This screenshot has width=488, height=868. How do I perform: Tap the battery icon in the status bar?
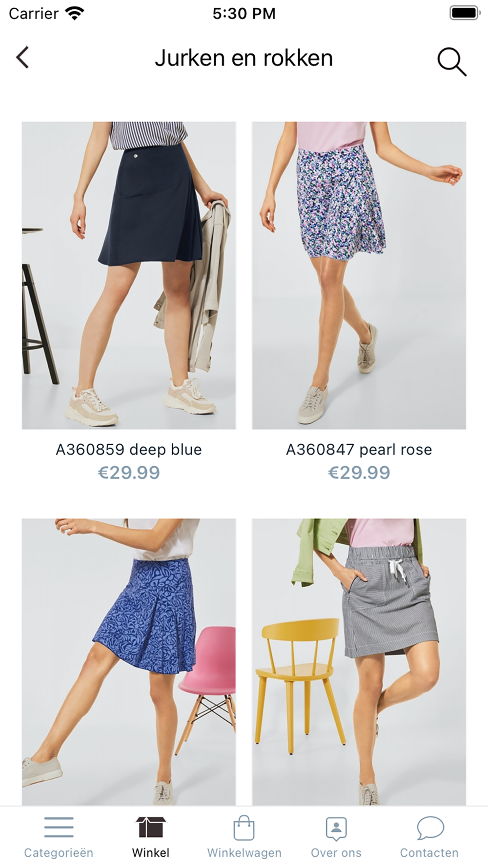(x=465, y=13)
